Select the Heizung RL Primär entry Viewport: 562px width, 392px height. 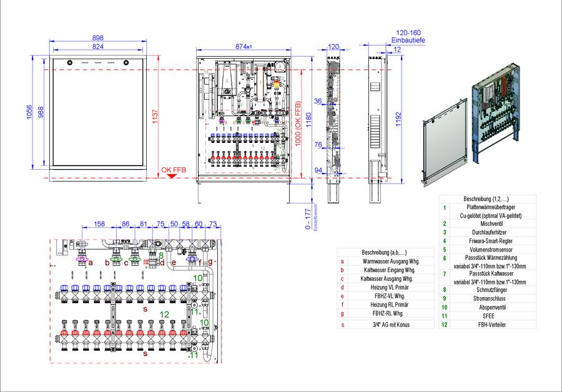coord(389,305)
